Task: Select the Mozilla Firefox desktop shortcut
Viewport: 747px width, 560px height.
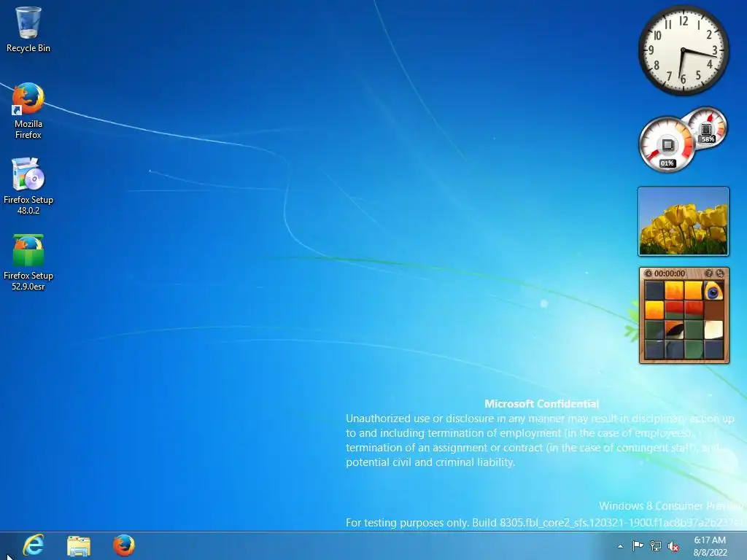Action: tap(28, 111)
